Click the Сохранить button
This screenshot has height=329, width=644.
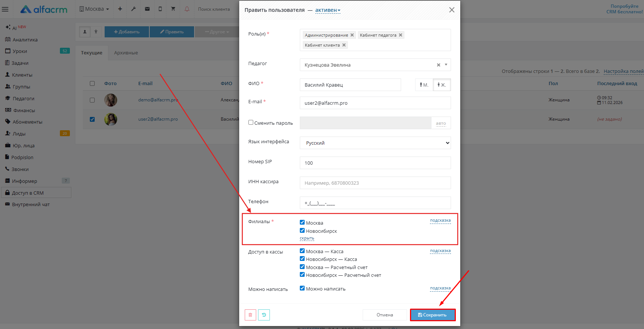coord(433,315)
